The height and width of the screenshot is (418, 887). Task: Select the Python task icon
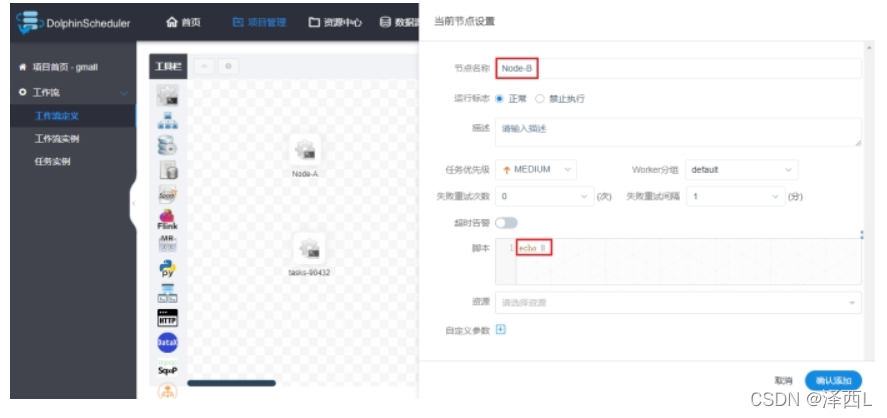(x=167, y=268)
